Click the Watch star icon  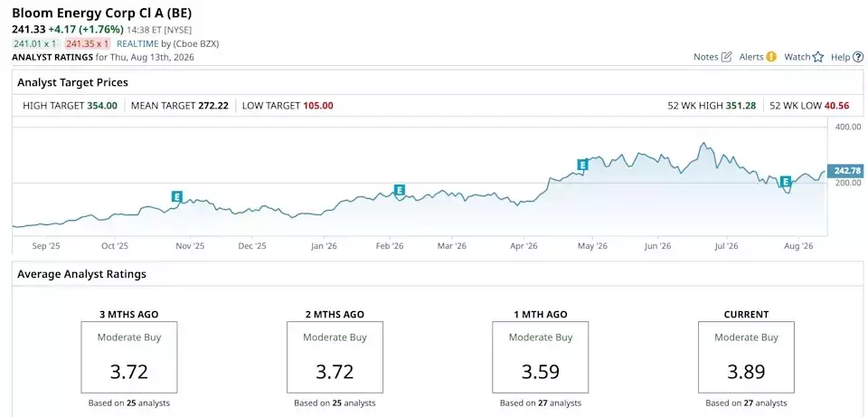coord(818,57)
